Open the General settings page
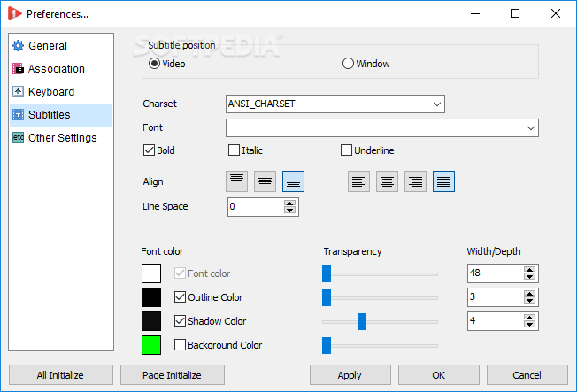 pyautogui.click(x=61, y=46)
